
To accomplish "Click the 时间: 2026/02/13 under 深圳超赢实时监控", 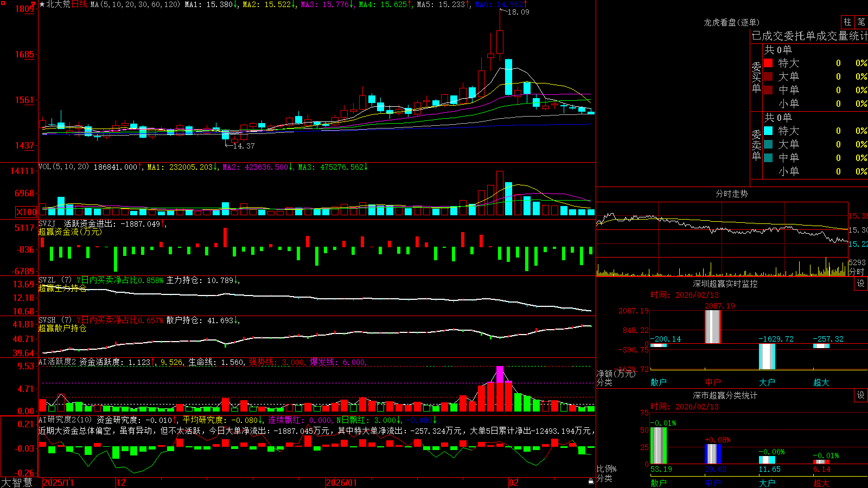I will pyautogui.click(x=685, y=295).
